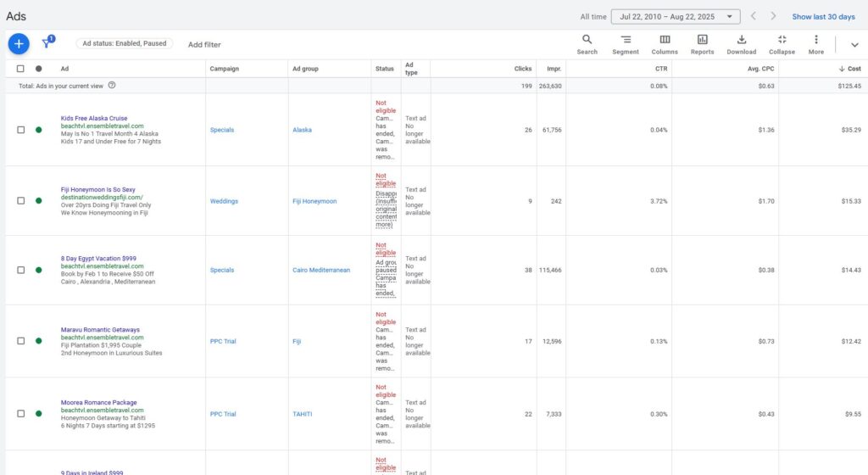The width and height of the screenshot is (868, 475).
Task: Open the filter funnel icon
Action: pyautogui.click(x=47, y=42)
